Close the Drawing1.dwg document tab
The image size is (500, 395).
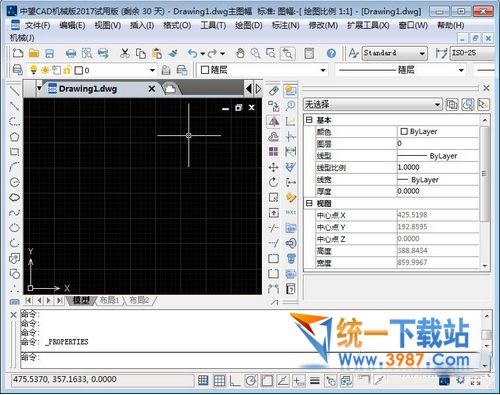[x=152, y=89]
